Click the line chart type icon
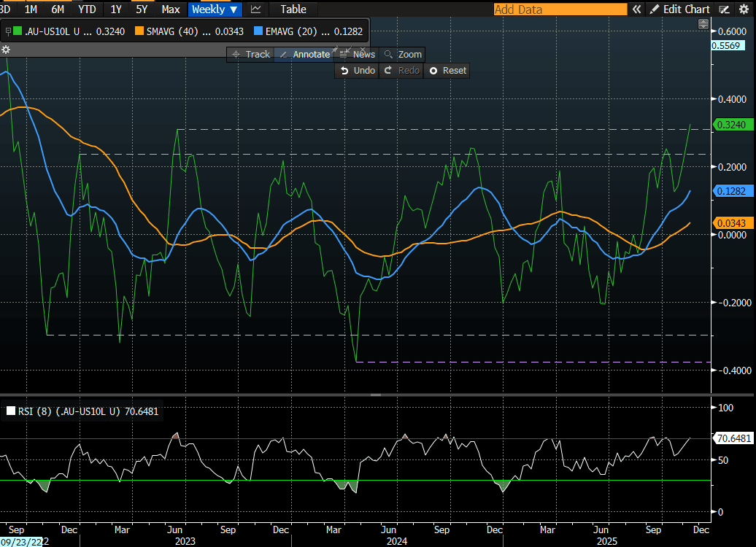Screen dimensions: 756x547 [x=255, y=9]
